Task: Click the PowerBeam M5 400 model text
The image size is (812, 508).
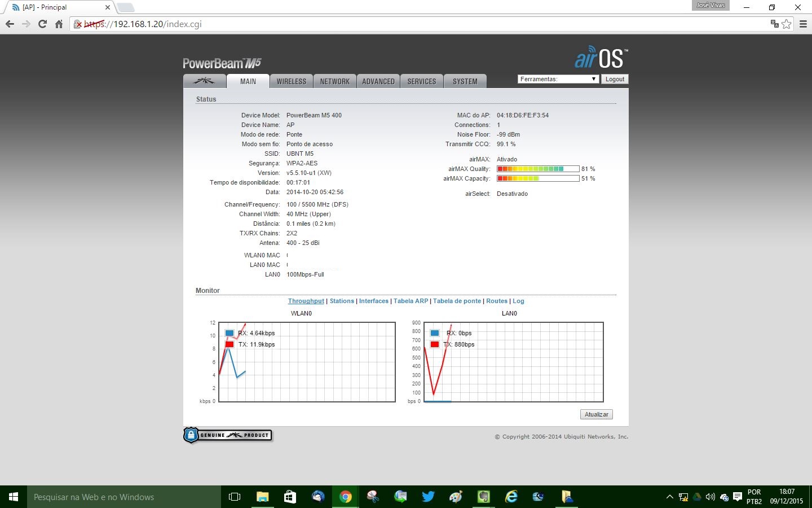Action: [x=314, y=115]
